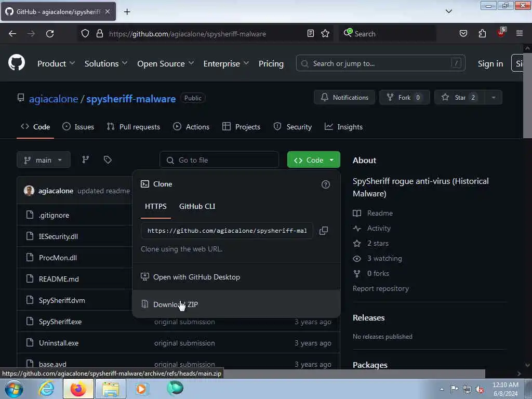Copy clone URL to clipboard icon
This screenshot has width=532, height=399.
coord(324,231)
